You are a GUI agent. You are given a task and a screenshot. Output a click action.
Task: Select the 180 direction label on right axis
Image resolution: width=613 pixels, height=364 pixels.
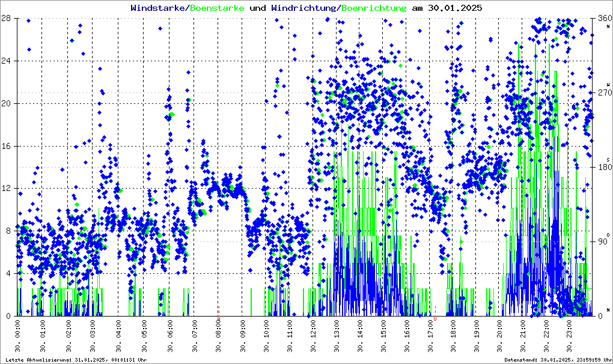(603, 167)
